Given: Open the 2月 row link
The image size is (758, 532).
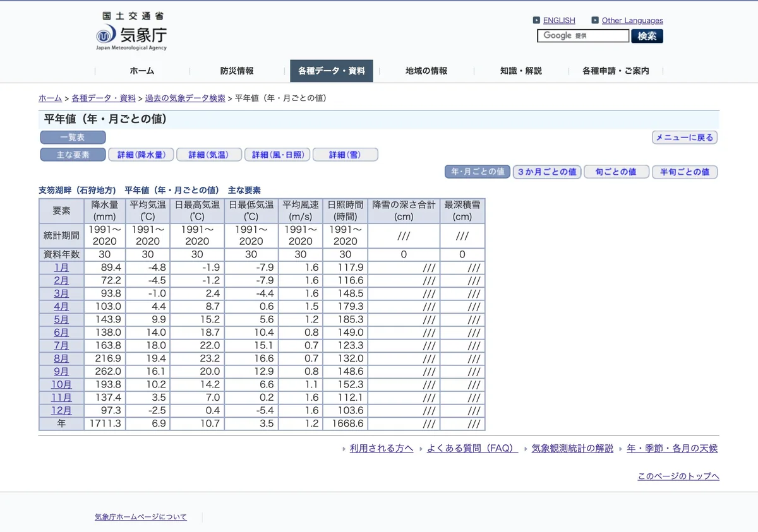Looking at the screenshot, I should [61, 281].
